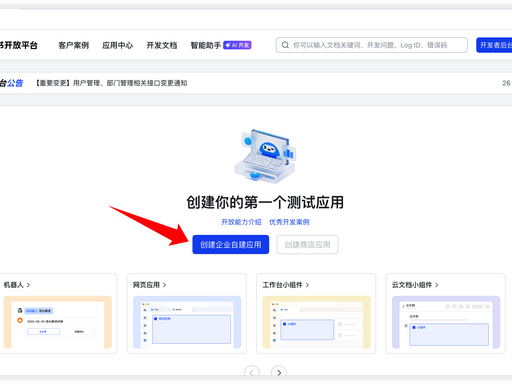Open the 机器人 preview thumbnail
512x384 pixels.
[58, 322]
